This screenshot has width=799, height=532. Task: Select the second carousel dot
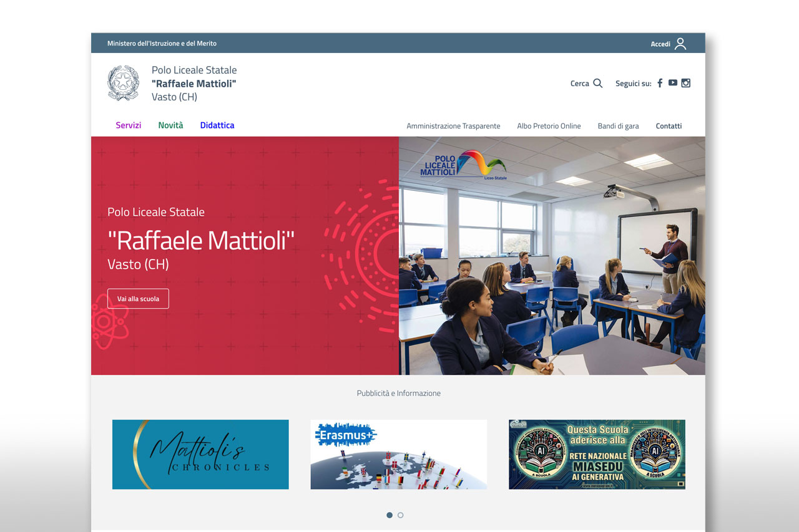pos(401,515)
